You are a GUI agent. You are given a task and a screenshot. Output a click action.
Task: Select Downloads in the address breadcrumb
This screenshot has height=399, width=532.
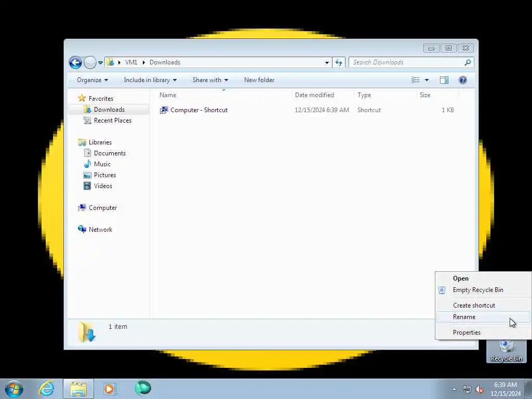[x=165, y=62]
